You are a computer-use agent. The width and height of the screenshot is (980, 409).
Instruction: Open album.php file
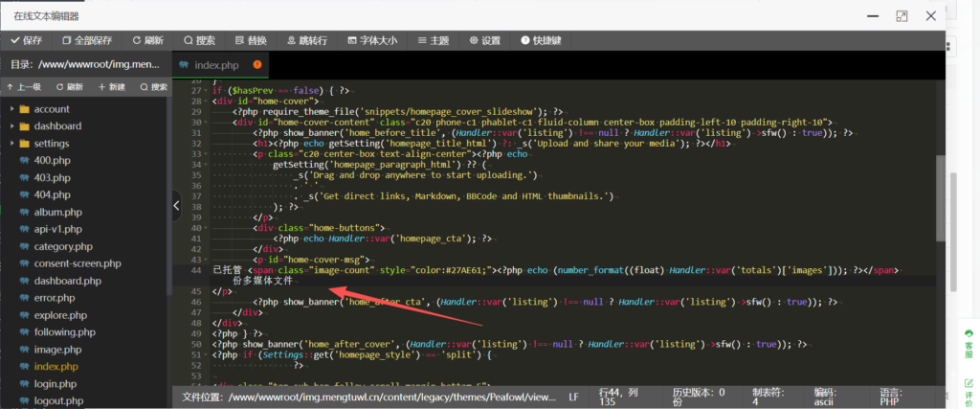58,212
